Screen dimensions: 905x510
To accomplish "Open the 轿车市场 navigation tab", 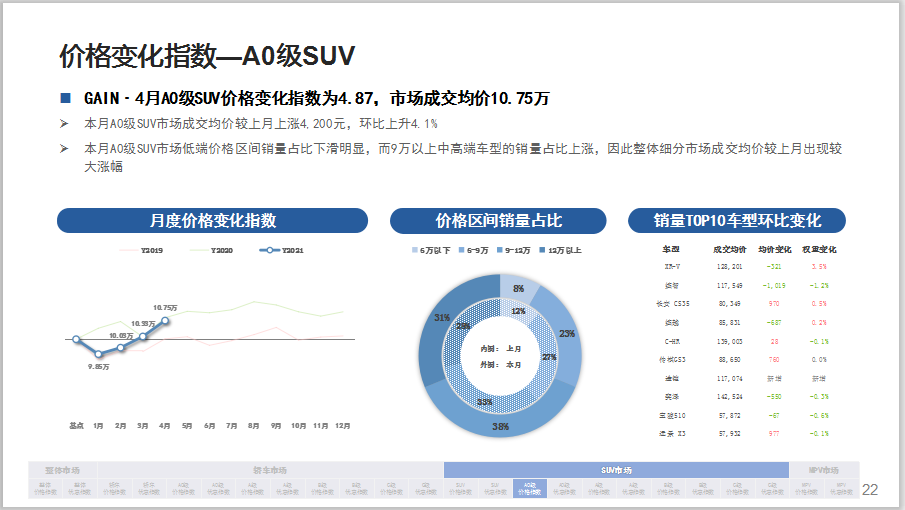I will coord(268,470).
